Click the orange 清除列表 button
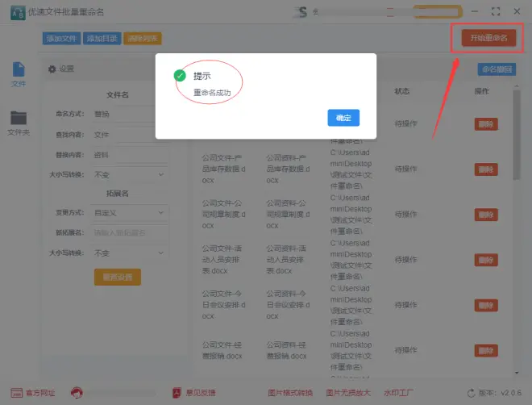Screen dimensions: 532x405 143,39
